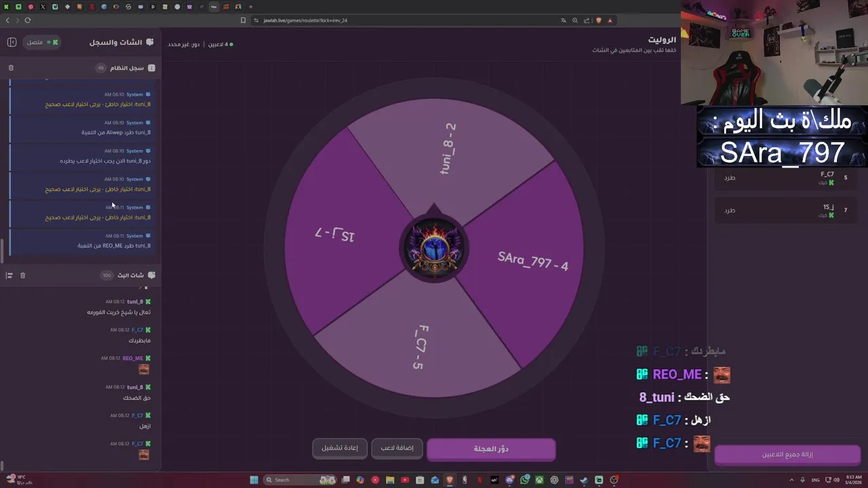Remove all players with إزالة جميع اللاعبين

click(x=787, y=455)
